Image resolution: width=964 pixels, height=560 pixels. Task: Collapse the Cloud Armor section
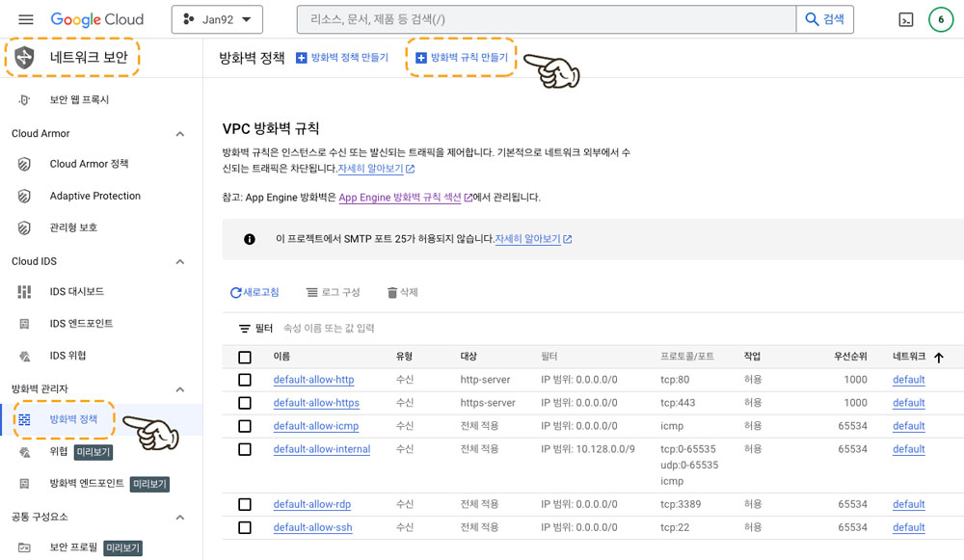(x=180, y=134)
